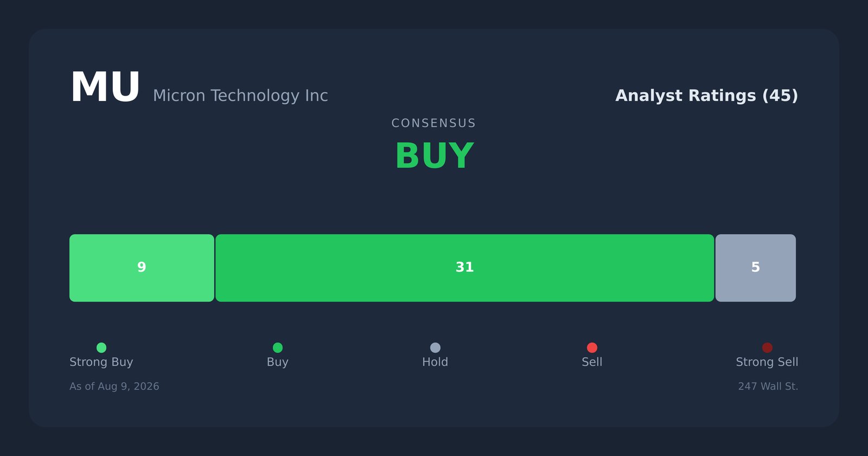
Task: Select the Hold bar segment showing 5
Action: 756,268
